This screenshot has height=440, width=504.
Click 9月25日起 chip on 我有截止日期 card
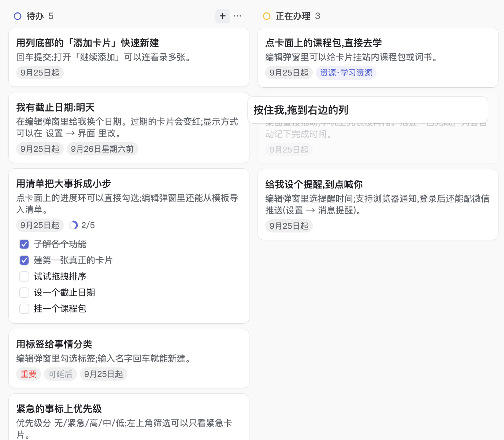(40, 149)
